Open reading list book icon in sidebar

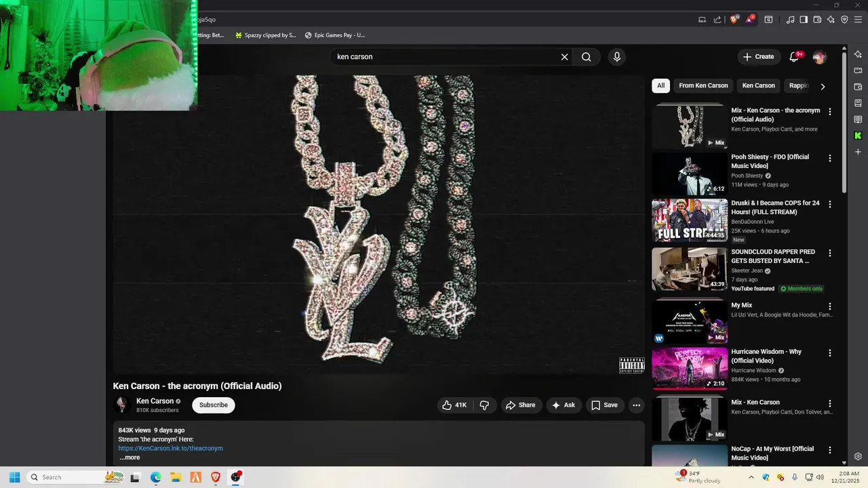[x=858, y=119]
